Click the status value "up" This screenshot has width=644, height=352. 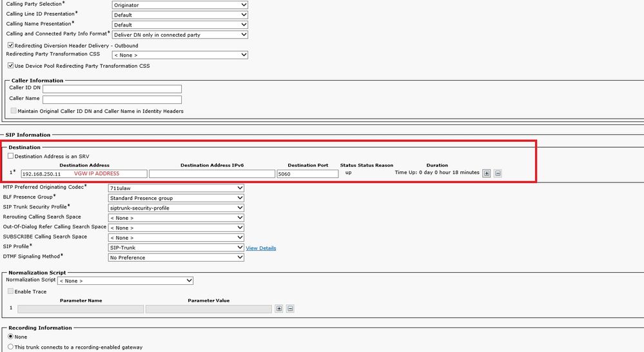[348, 173]
